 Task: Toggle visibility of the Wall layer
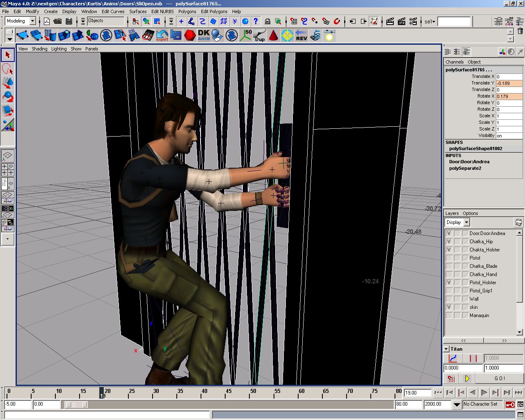449,299
